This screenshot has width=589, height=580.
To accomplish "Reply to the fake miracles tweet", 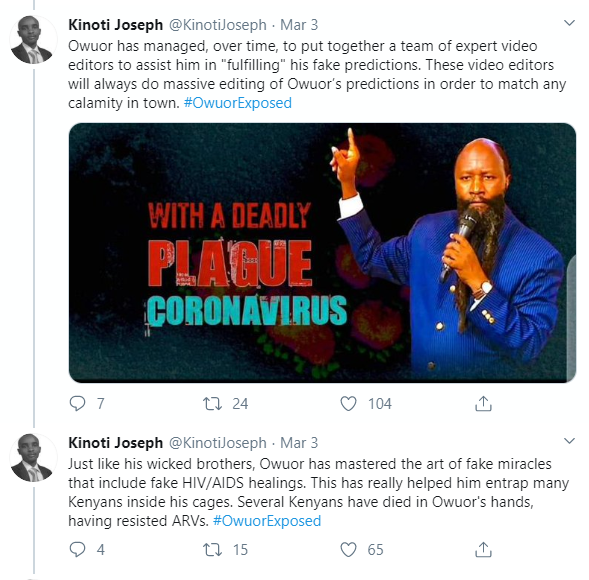I will click(x=78, y=550).
